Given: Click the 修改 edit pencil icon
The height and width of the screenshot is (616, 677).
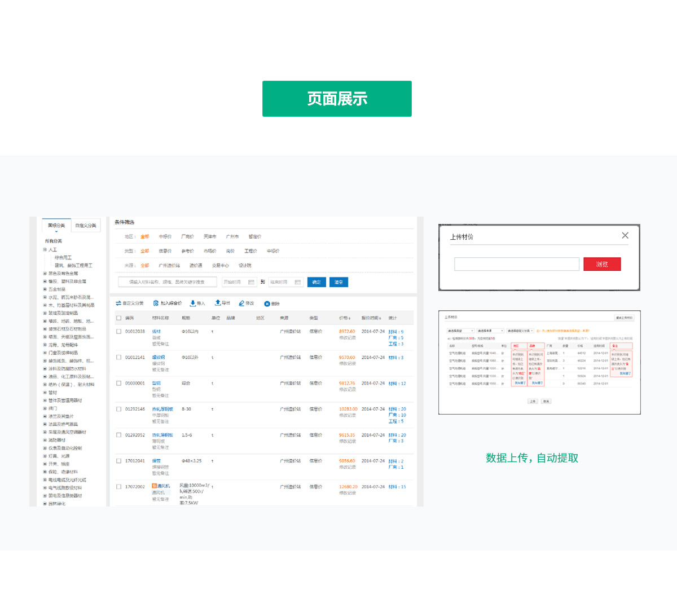Looking at the screenshot, I should (x=241, y=303).
